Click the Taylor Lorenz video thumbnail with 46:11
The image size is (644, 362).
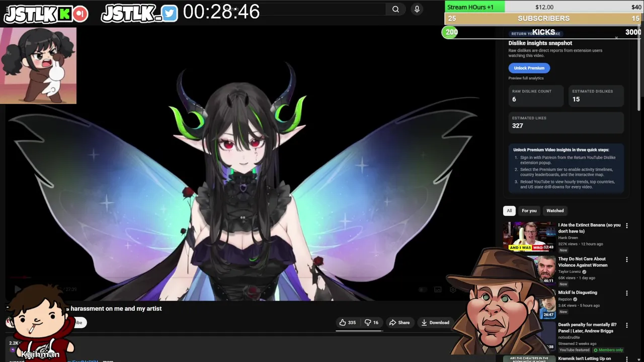(545, 270)
